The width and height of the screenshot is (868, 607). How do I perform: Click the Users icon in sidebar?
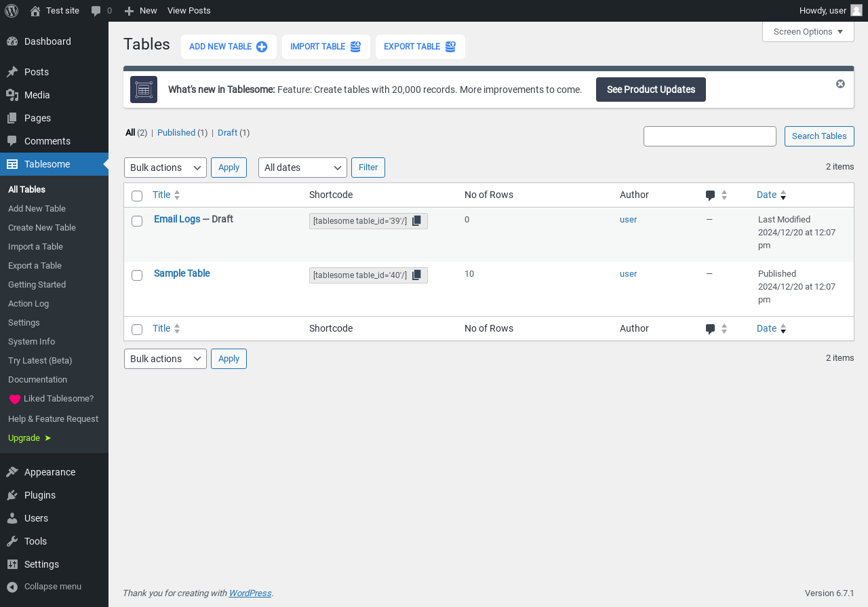[x=12, y=518]
